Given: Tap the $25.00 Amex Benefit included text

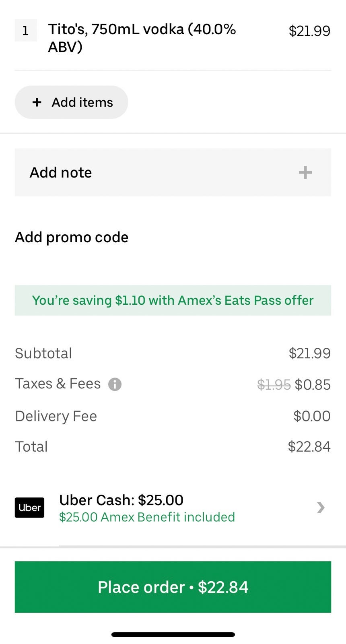Looking at the screenshot, I should click(x=147, y=517).
